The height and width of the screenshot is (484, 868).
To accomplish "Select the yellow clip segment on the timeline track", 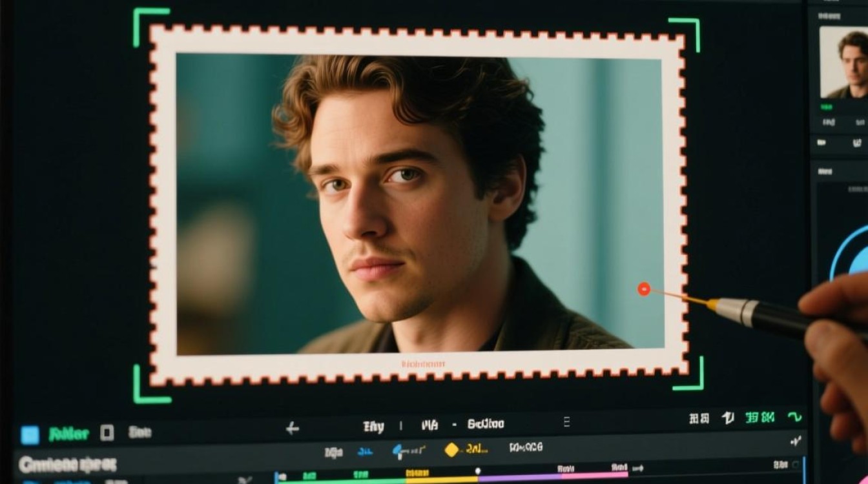I will tap(442, 479).
